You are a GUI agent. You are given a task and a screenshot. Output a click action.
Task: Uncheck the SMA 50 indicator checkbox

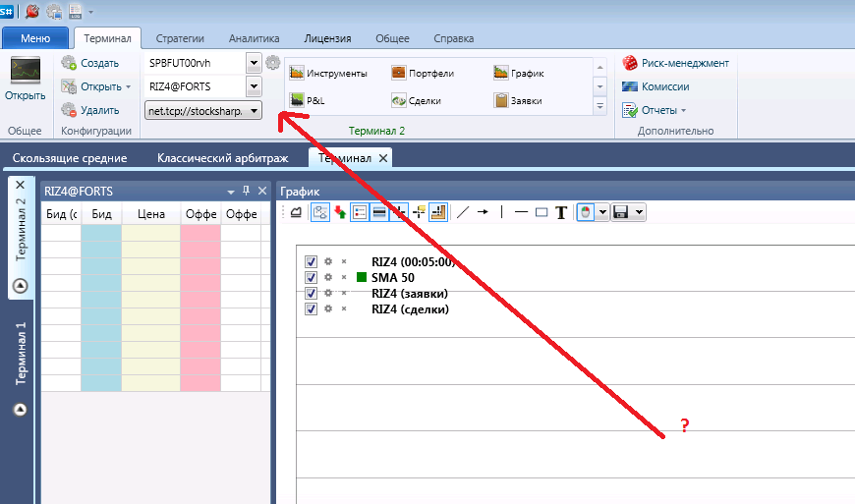pyautogui.click(x=312, y=278)
